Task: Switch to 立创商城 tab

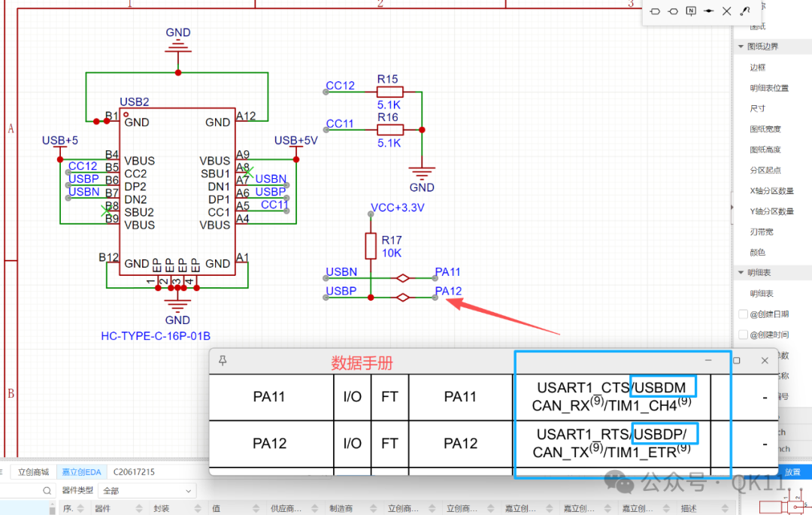Action: [x=32, y=472]
